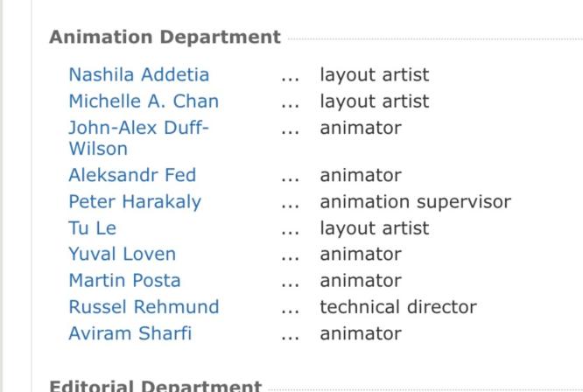
Task: Click the Editorial Department heading
Action: click(x=156, y=386)
